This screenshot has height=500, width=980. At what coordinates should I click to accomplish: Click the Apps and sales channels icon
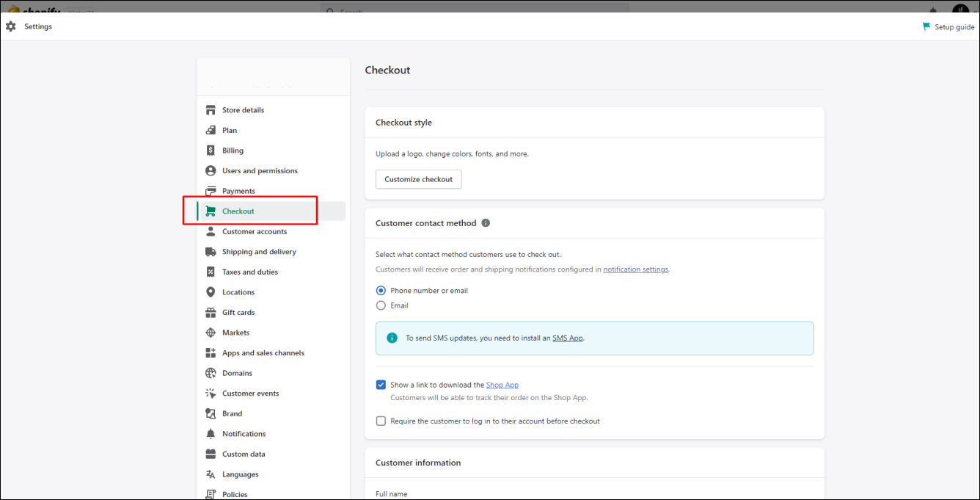click(211, 353)
